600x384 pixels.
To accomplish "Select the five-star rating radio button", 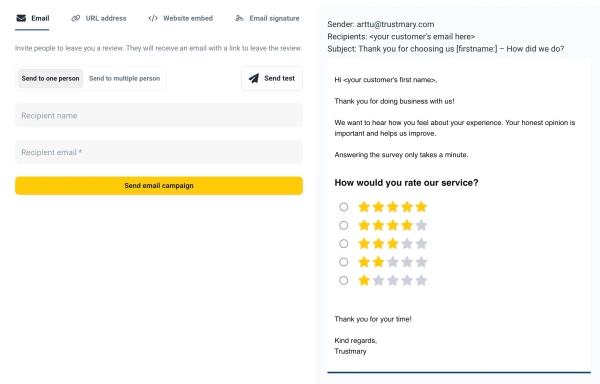I will [x=344, y=207].
